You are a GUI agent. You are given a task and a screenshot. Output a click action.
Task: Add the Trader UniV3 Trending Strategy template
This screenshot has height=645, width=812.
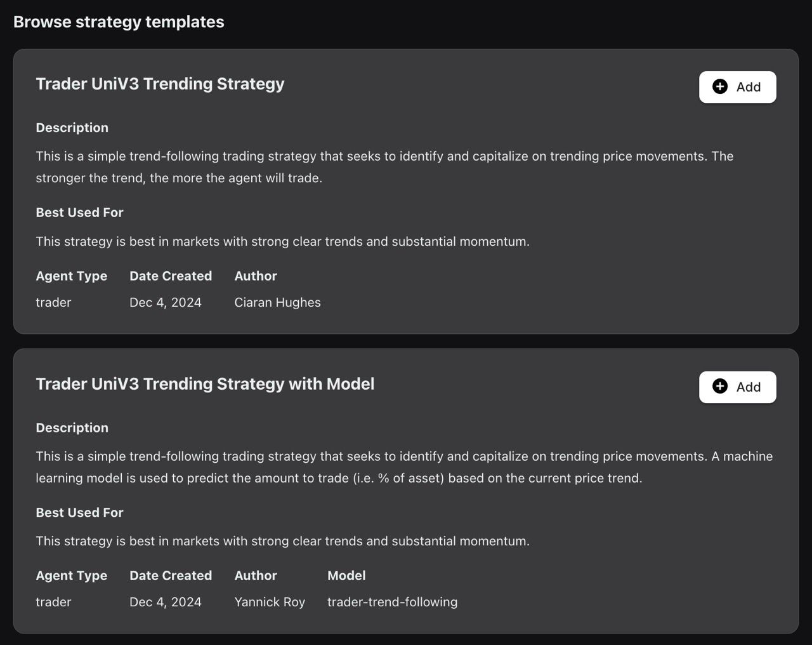click(x=737, y=87)
